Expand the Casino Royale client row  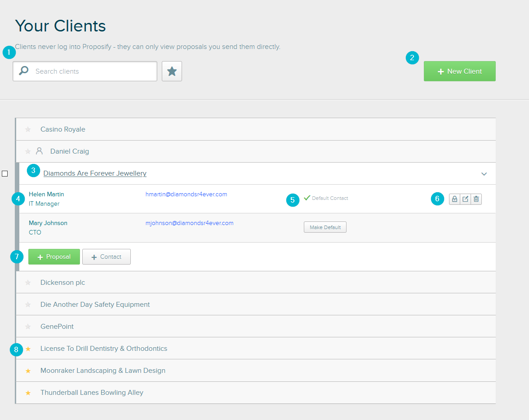(256, 129)
